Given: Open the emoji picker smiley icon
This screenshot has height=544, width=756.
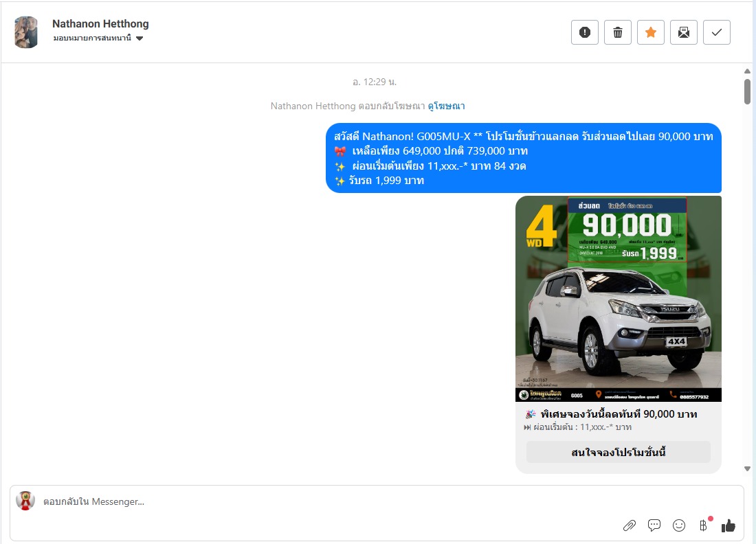Looking at the screenshot, I should pyautogui.click(x=679, y=525).
